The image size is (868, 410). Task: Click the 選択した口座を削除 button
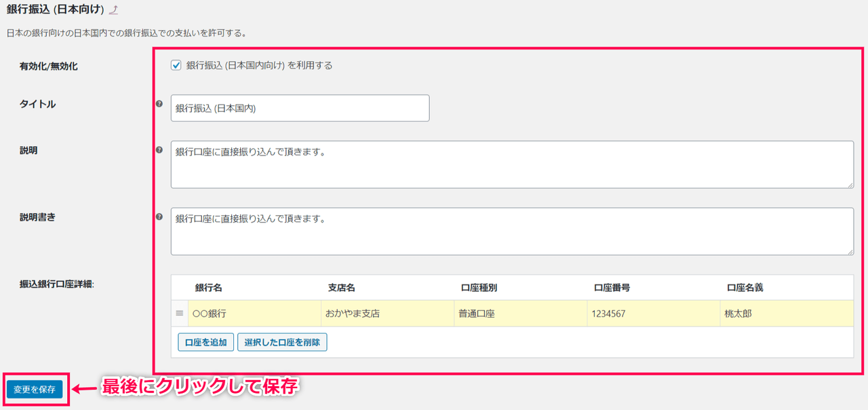point(282,342)
